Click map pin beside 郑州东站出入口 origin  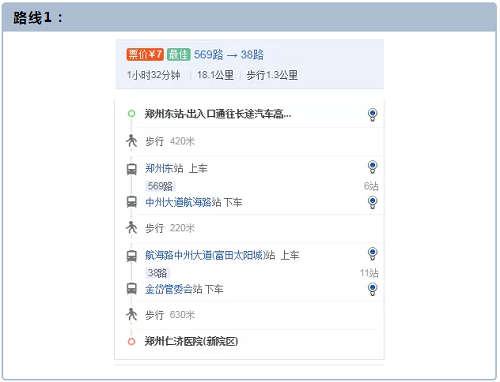(372, 115)
